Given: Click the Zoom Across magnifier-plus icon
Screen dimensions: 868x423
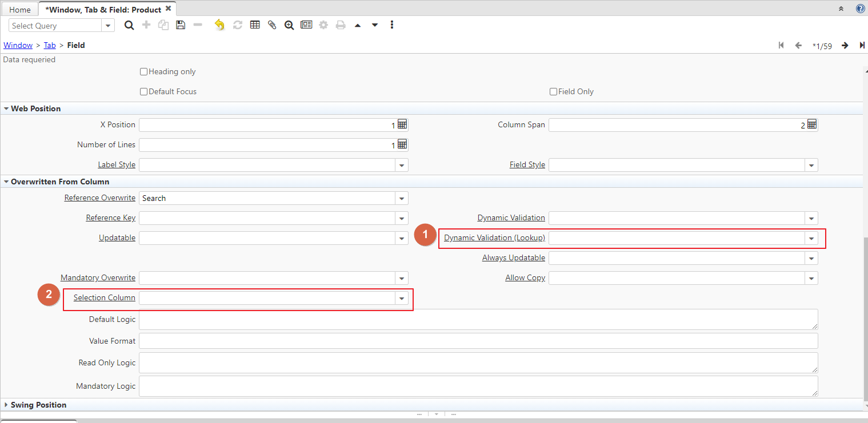Looking at the screenshot, I should (x=289, y=25).
